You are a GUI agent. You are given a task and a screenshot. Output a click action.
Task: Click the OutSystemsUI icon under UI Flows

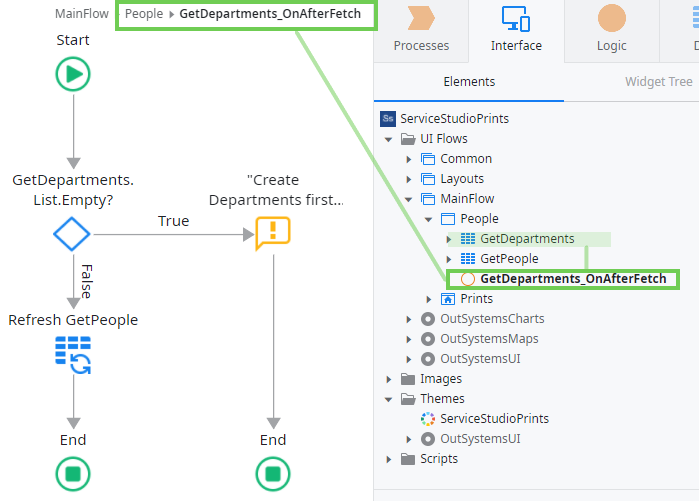coord(428,359)
